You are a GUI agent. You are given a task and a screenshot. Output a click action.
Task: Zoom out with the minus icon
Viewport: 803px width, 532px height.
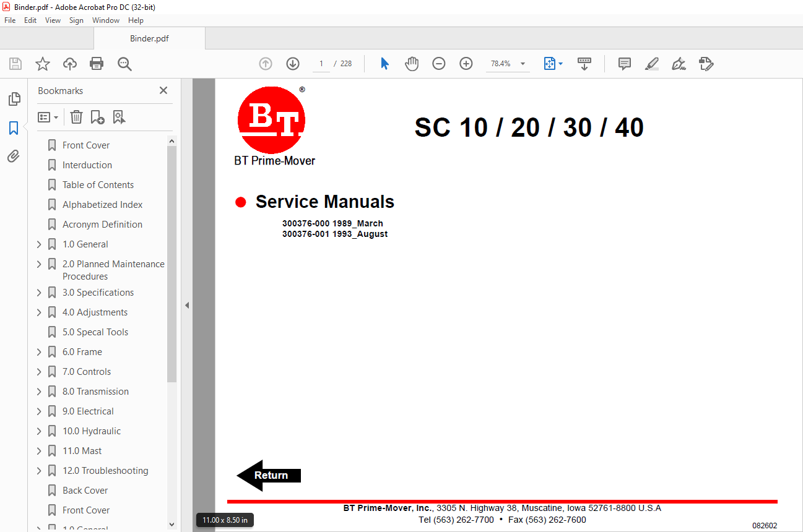[x=439, y=64]
